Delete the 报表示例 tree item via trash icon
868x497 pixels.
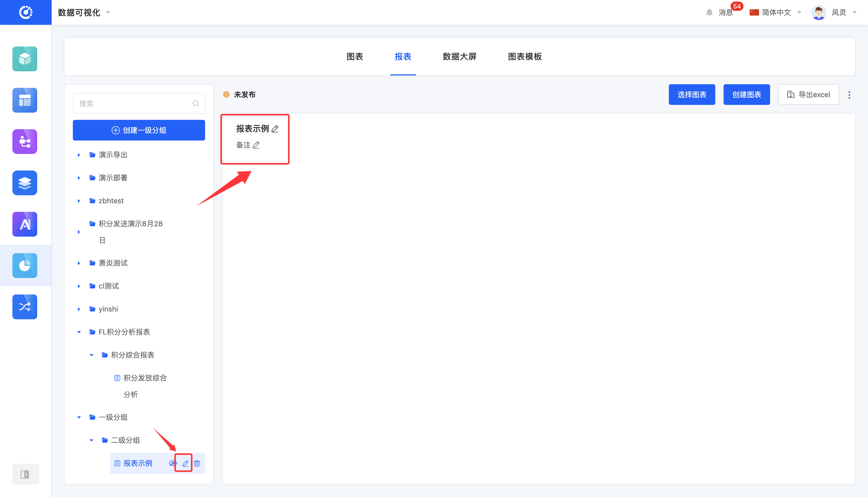tap(197, 463)
